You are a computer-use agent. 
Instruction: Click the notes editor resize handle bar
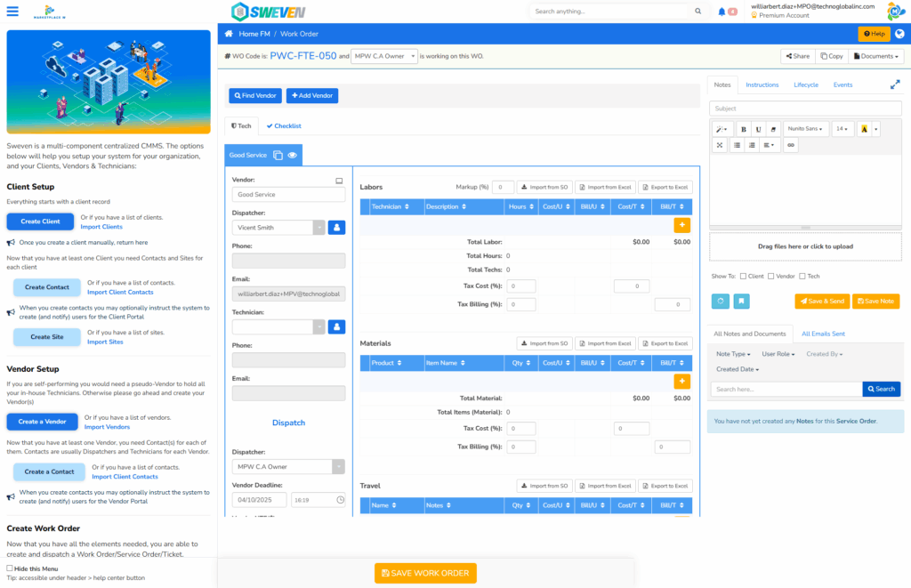[x=805, y=228]
